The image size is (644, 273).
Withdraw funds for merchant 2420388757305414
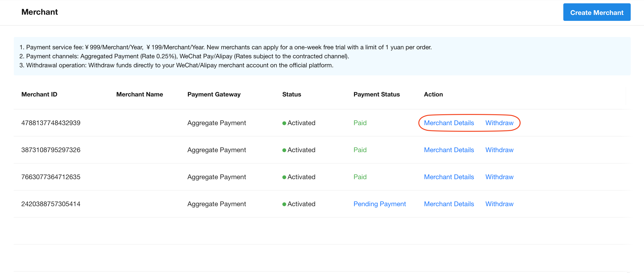(x=499, y=204)
